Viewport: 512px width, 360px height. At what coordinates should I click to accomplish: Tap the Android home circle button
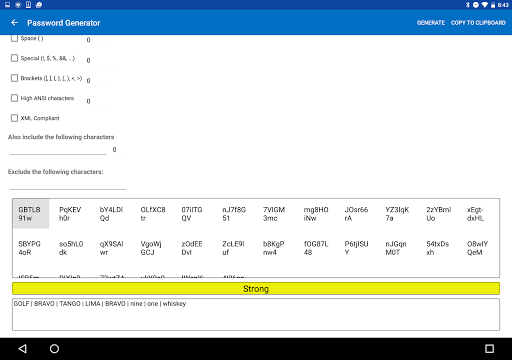coord(54,349)
